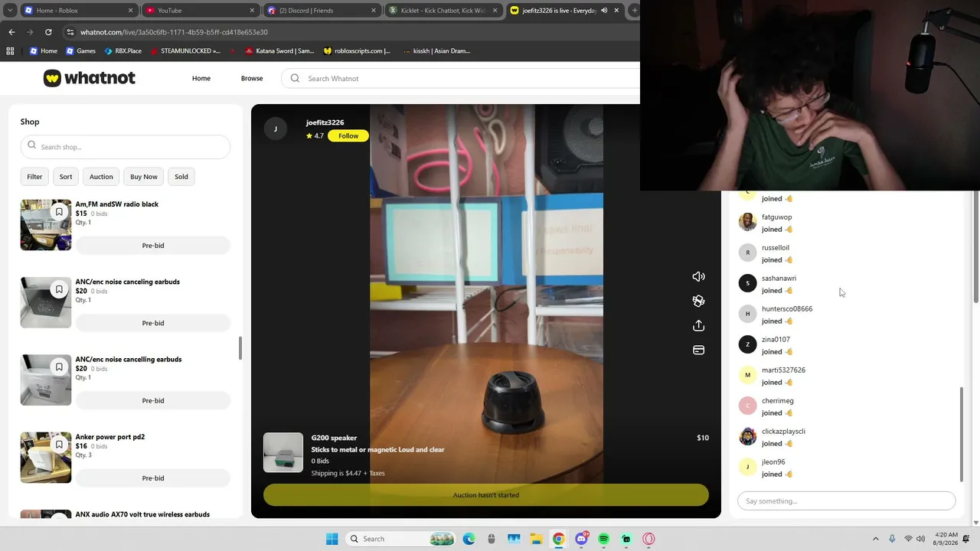Click the round icon below the volume button

(x=698, y=301)
